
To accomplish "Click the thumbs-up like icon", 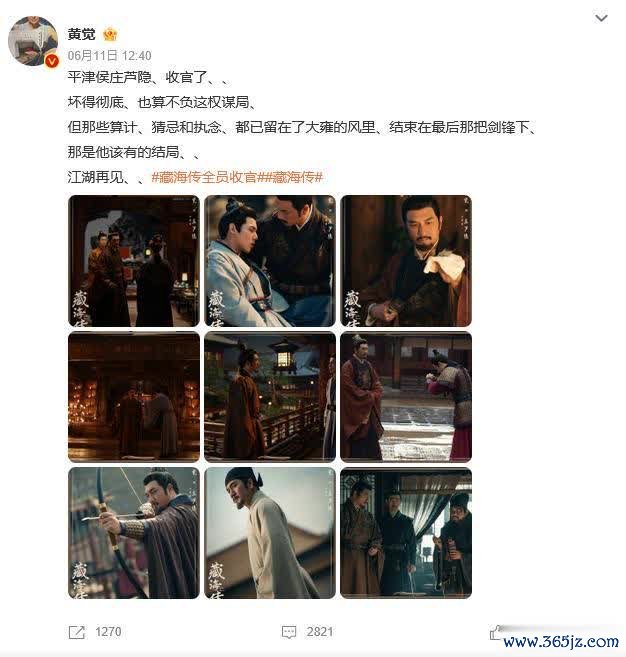I will coord(496,633).
